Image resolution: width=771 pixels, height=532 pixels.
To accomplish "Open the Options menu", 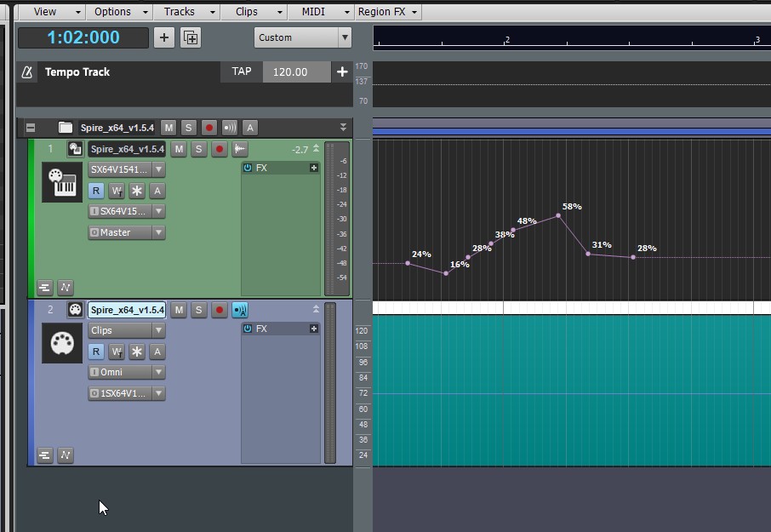I will tap(119, 11).
